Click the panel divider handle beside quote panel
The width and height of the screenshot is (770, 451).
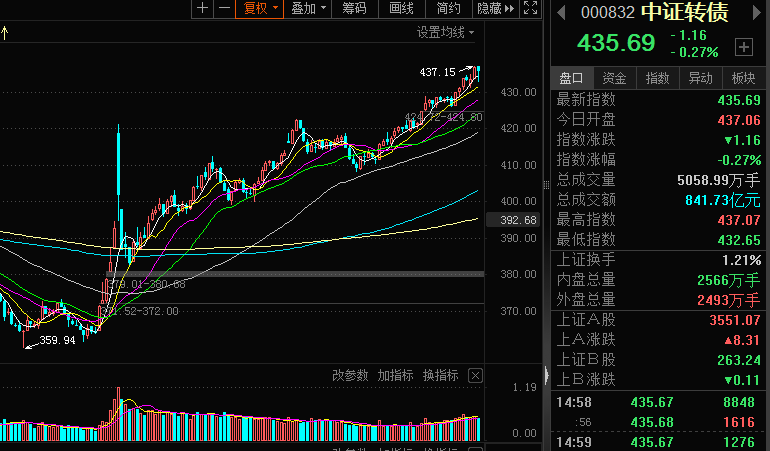[x=546, y=185]
